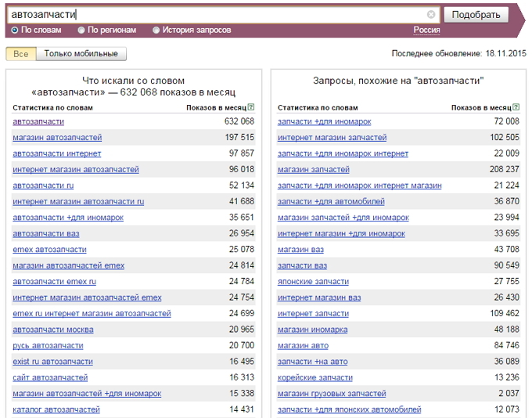Switch to the 'Все' tab
Screen dimensions: 532x418
click(x=21, y=54)
